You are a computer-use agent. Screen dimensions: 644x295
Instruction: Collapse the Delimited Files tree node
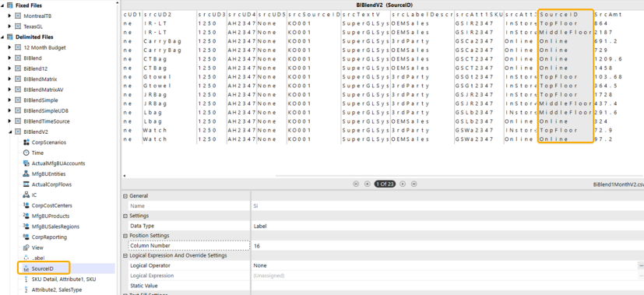[x=2, y=37]
